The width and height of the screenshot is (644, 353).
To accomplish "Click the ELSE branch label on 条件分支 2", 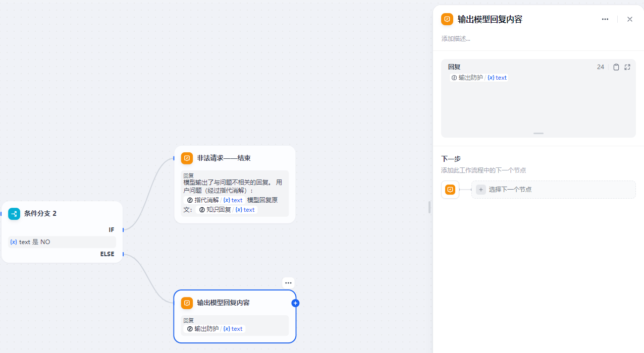I will [x=107, y=254].
